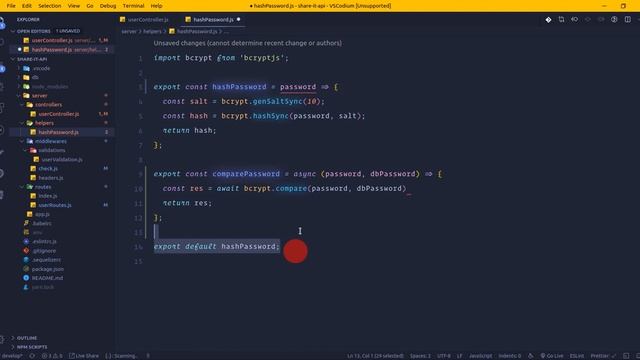Open the File menu
The image size is (640, 360).
11,6
